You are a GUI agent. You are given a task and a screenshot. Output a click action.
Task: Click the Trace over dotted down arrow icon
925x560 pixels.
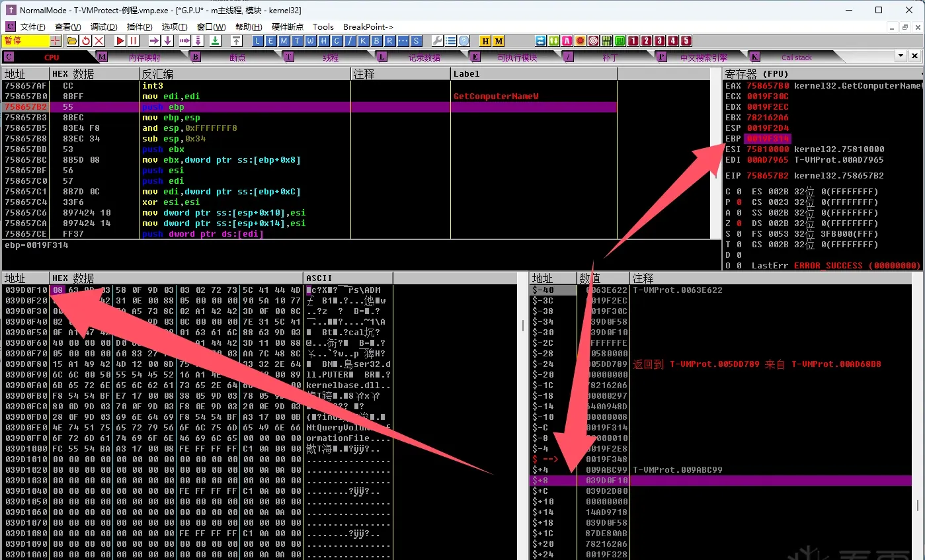[198, 41]
